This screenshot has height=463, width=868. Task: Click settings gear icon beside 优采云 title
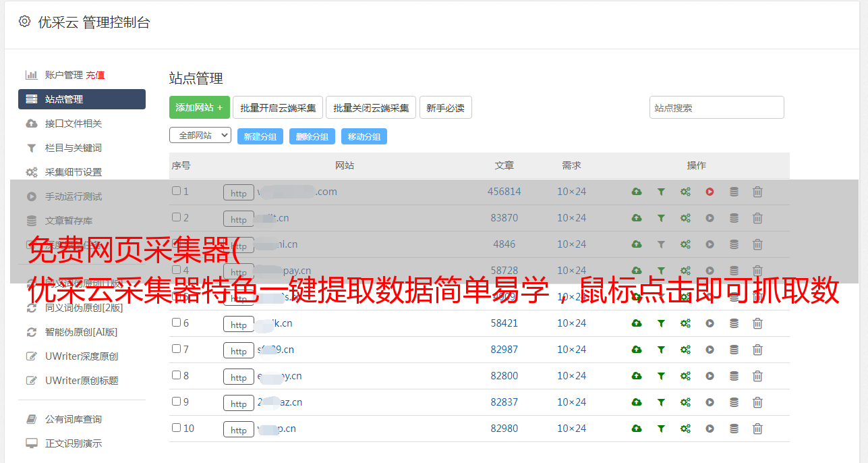coord(25,22)
